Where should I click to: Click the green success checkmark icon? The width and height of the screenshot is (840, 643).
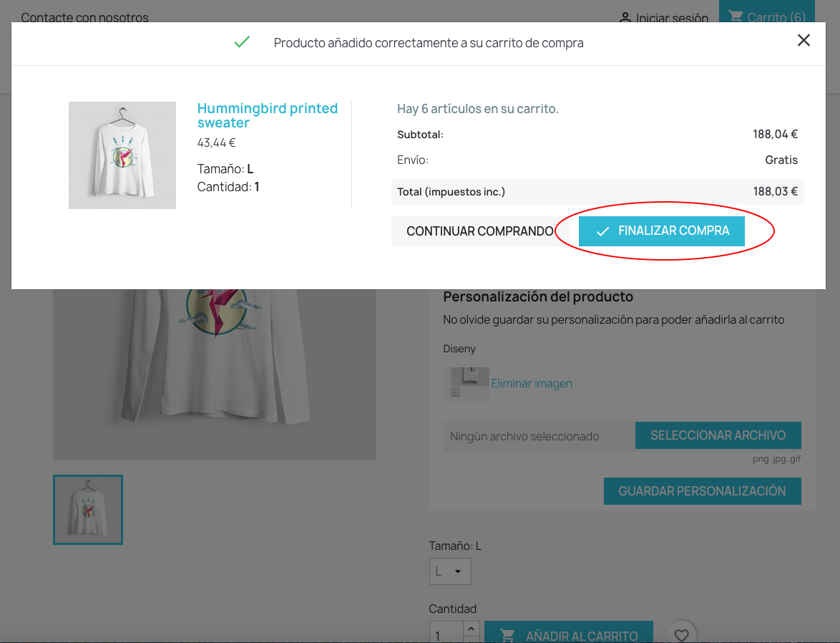[x=242, y=42]
